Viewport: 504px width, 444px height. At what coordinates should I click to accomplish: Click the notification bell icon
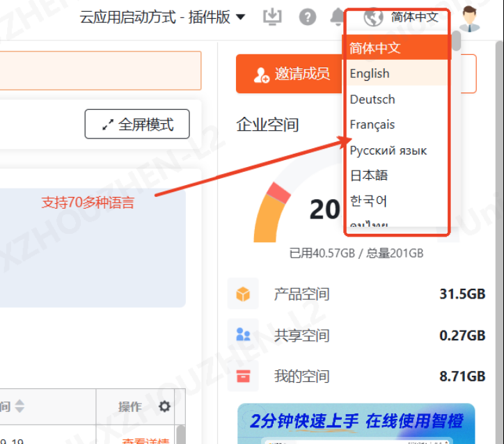coord(338,17)
